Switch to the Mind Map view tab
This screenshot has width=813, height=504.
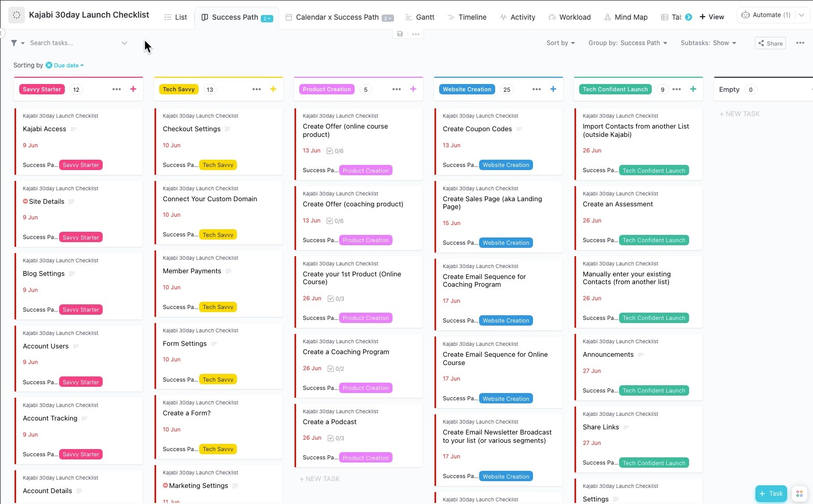click(x=626, y=17)
